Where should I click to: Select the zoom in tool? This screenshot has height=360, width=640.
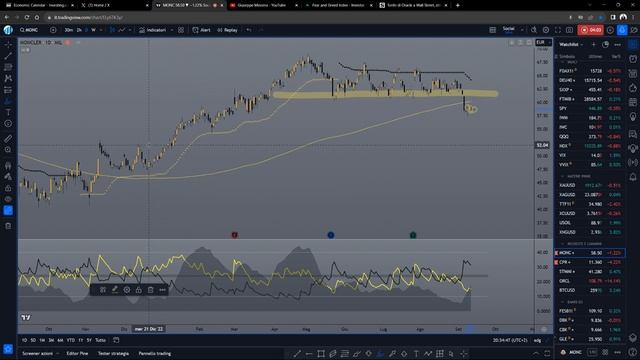pos(8,150)
